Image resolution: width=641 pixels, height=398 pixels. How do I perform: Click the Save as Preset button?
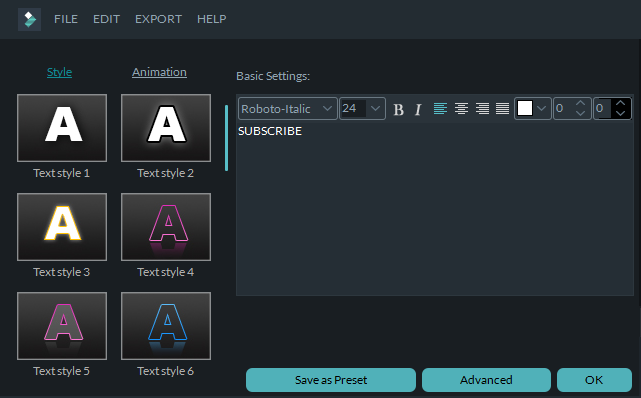tap(331, 380)
